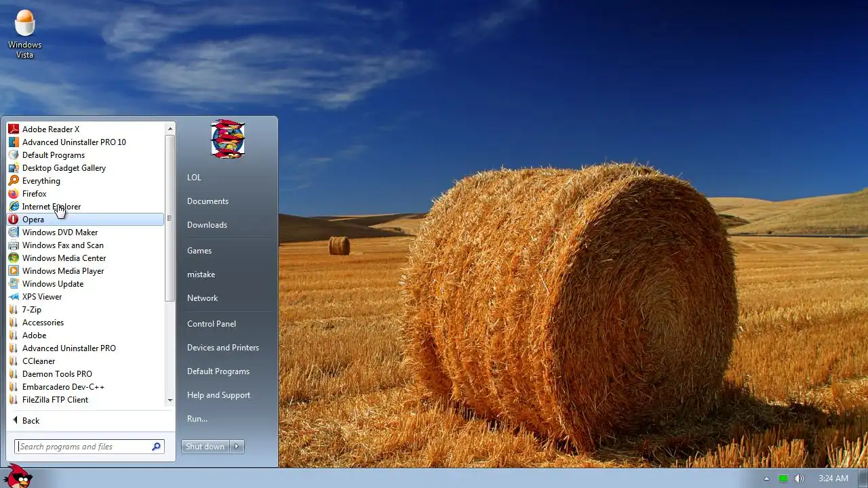Show hidden tray icons arrow

click(767, 479)
